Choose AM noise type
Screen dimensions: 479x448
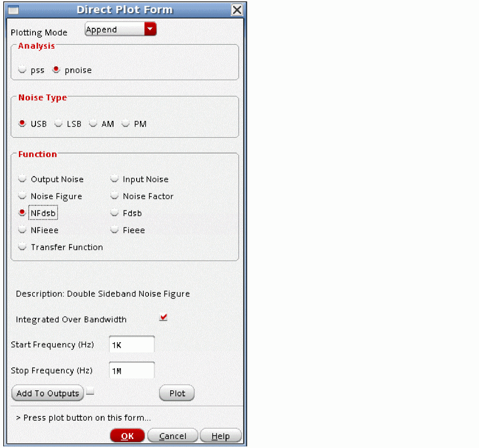(93, 123)
